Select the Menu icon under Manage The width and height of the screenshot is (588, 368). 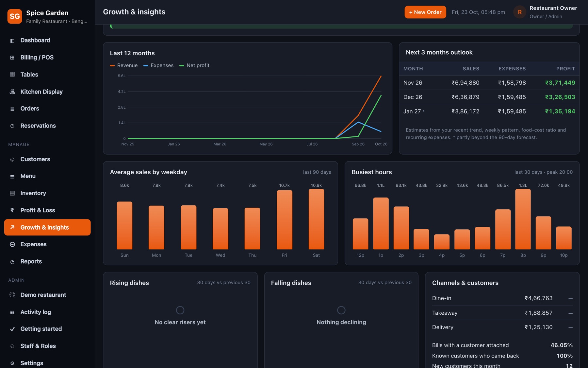click(x=12, y=176)
